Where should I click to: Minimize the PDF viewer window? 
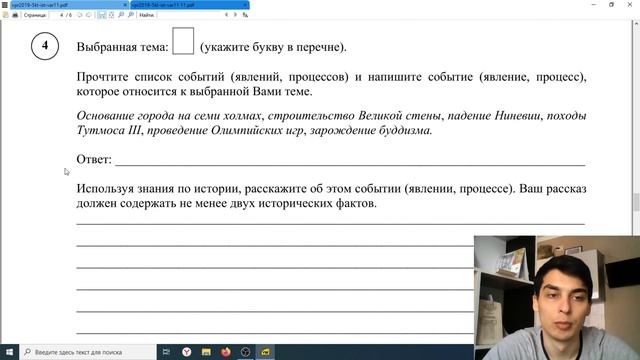[593, 4]
